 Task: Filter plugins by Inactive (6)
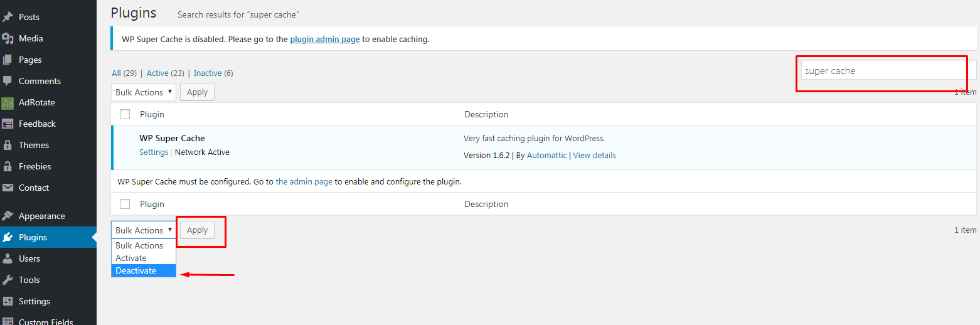tap(213, 73)
